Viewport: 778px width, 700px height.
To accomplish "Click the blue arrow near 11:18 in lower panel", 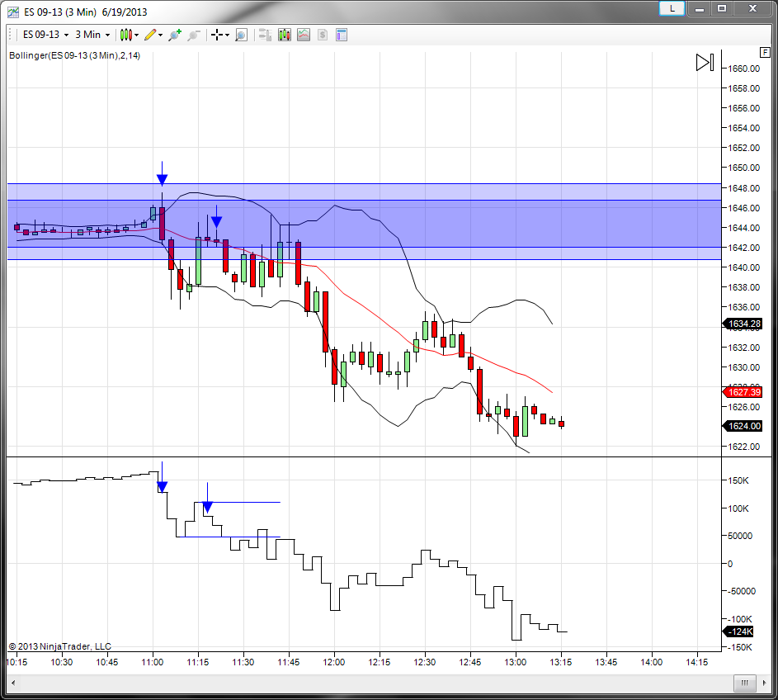I will pyautogui.click(x=207, y=498).
